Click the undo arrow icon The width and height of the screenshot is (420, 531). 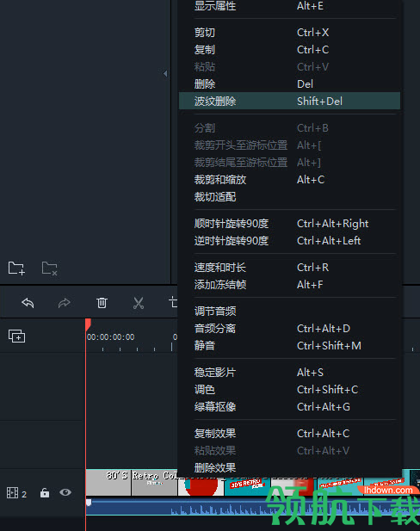[x=28, y=303]
